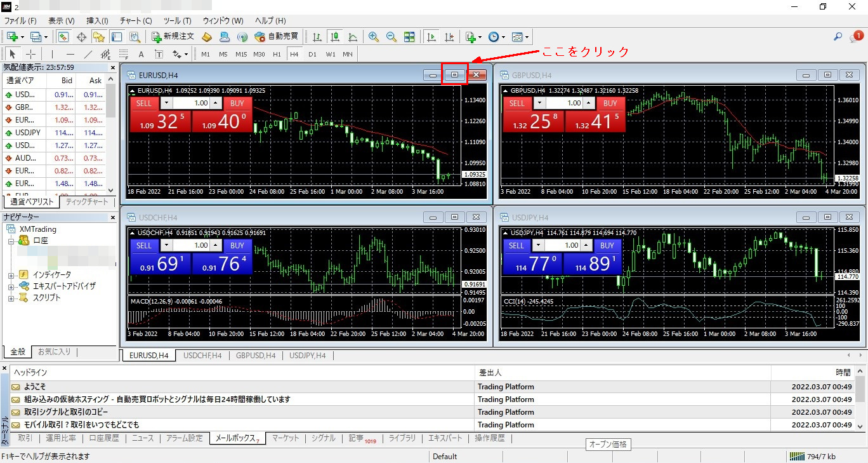The width and height of the screenshot is (868, 463).
Task: Open the Strategy Tester icon
Action: (x=134, y=37)
